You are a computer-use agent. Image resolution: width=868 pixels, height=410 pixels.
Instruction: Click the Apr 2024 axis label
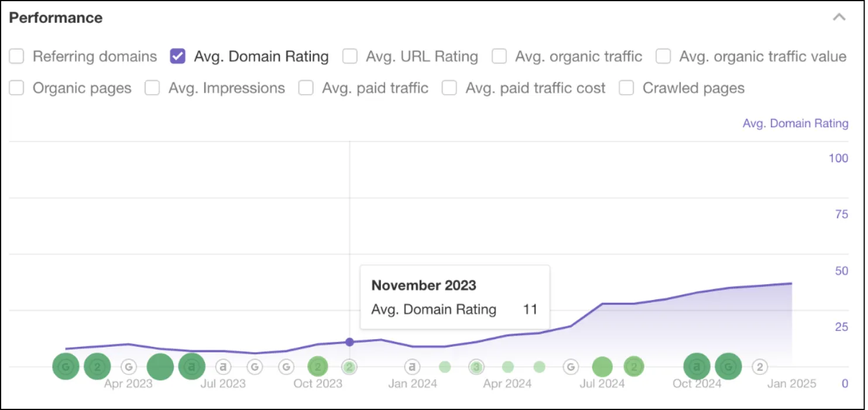(507, 384)
